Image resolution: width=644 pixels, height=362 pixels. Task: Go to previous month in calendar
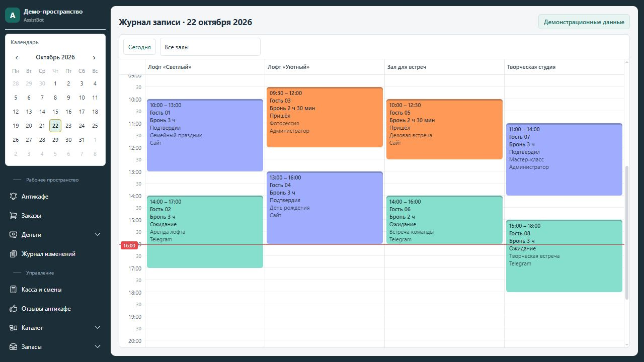click(x=17, y=57)
